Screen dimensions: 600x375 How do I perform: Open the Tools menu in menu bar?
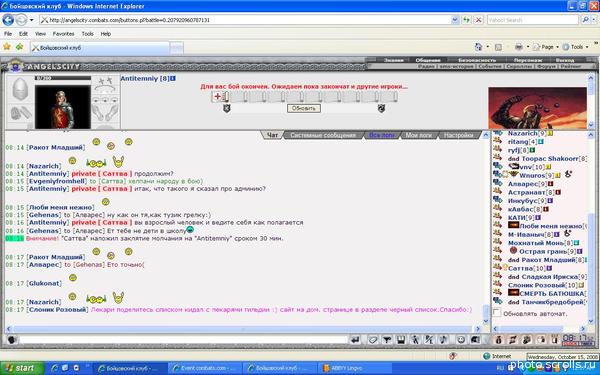coord(87,34)
